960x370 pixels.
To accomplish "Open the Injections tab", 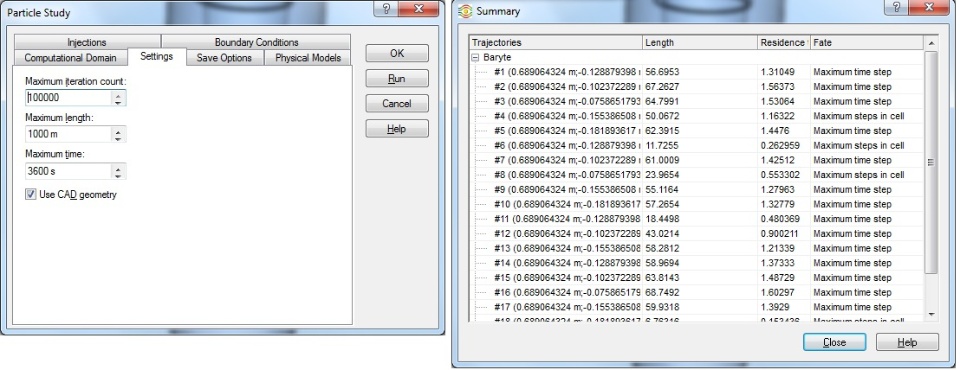I will (87, 42).
